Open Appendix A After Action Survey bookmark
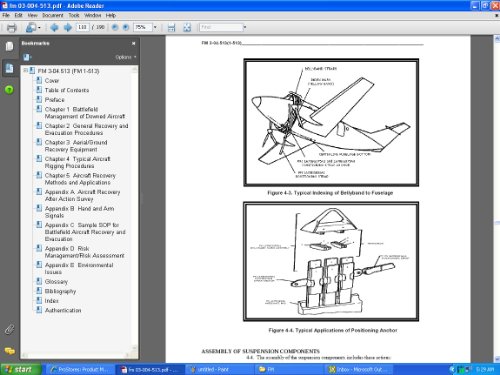 (82, 195)
